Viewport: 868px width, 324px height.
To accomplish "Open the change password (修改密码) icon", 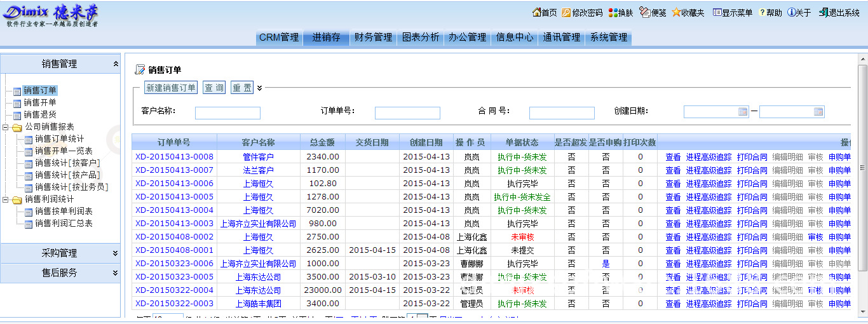I will click(x=566, y=13).
